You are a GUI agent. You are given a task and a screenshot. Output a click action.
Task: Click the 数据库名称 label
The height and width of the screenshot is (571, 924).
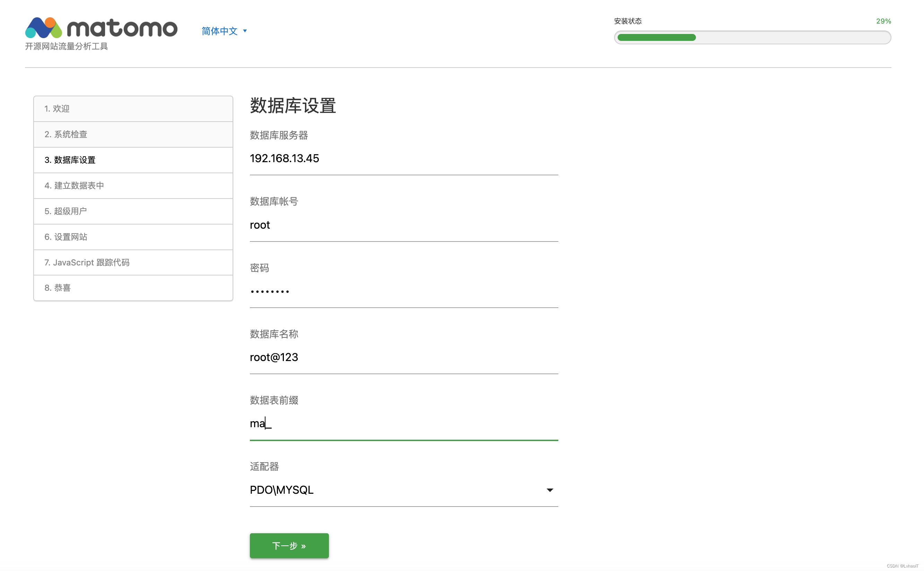tap(274, 334)
